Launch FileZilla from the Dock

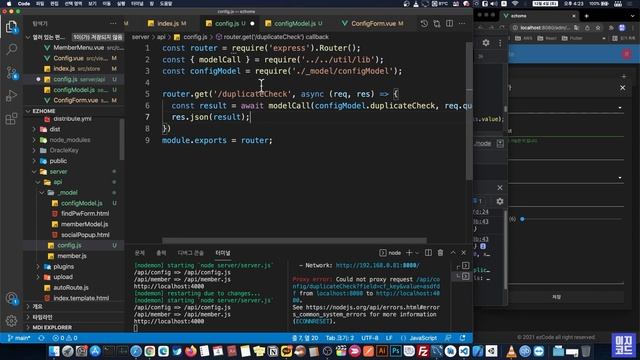coord(423,351)
